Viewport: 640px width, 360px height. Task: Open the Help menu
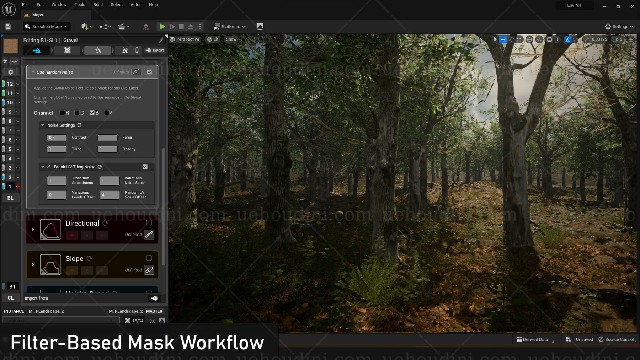point(153,5)
